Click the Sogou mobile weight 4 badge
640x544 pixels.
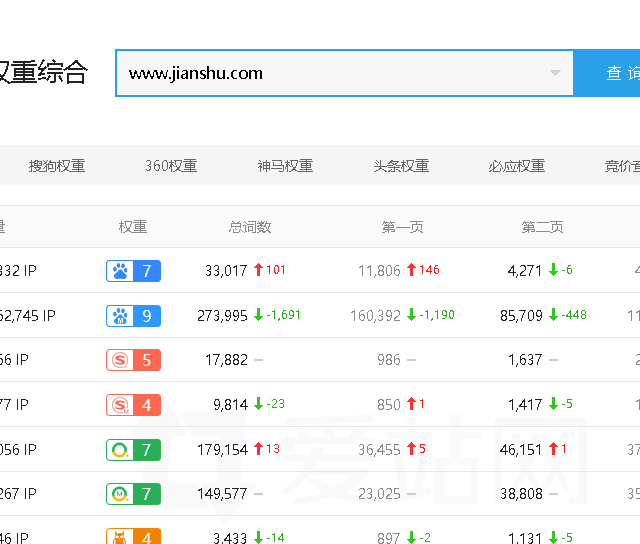pos(133,405)
